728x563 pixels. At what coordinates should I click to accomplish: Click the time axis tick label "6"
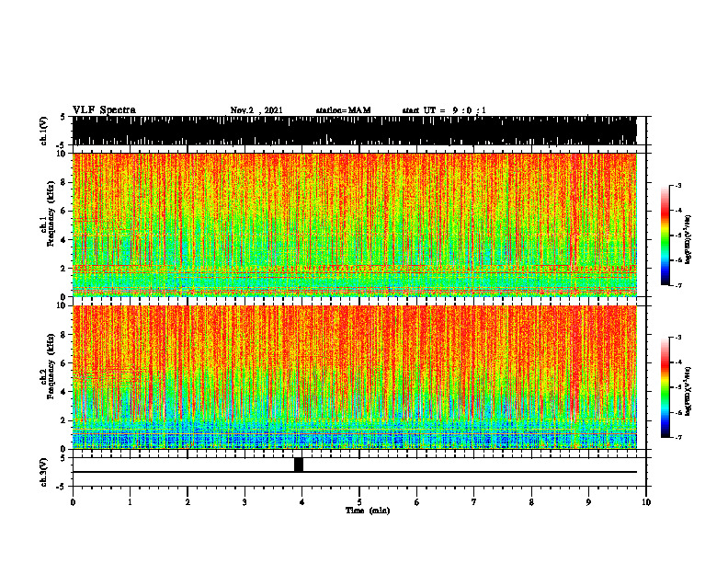417,502
